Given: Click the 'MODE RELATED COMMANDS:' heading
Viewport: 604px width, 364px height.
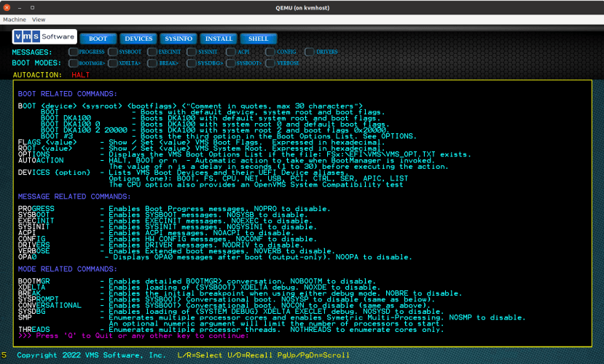Looking at the screenshot, I should [x=68, y=269].
